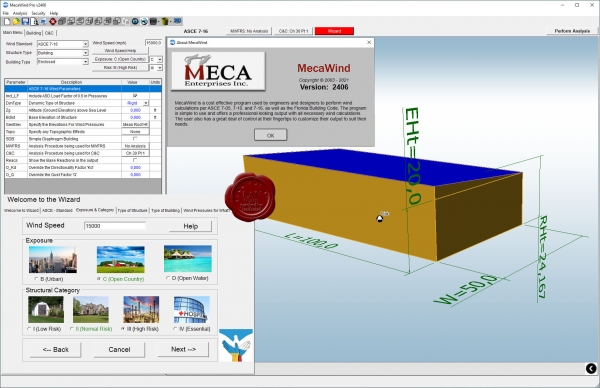
Task: Select exposure B (Urban) radio button
Action: tap(36, 279)
